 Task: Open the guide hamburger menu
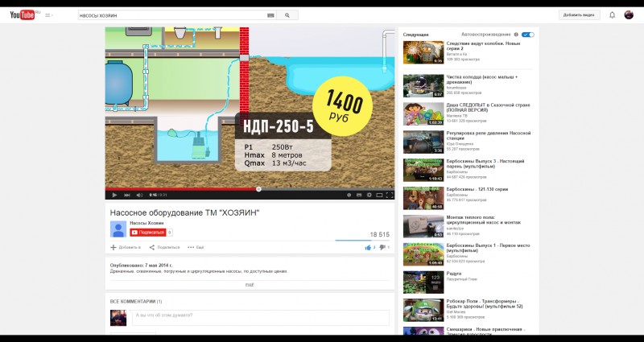pyautogui.click(x=48, y=15)
